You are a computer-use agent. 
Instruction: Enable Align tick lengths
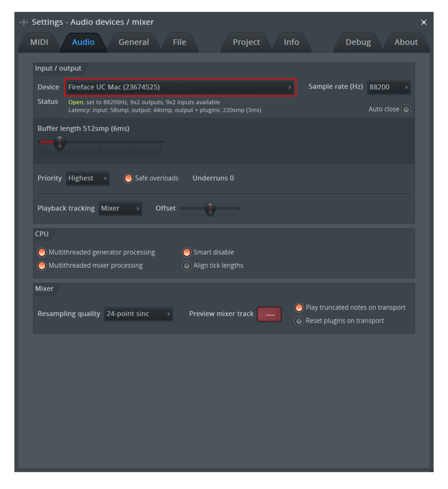(x=187, y=266)
